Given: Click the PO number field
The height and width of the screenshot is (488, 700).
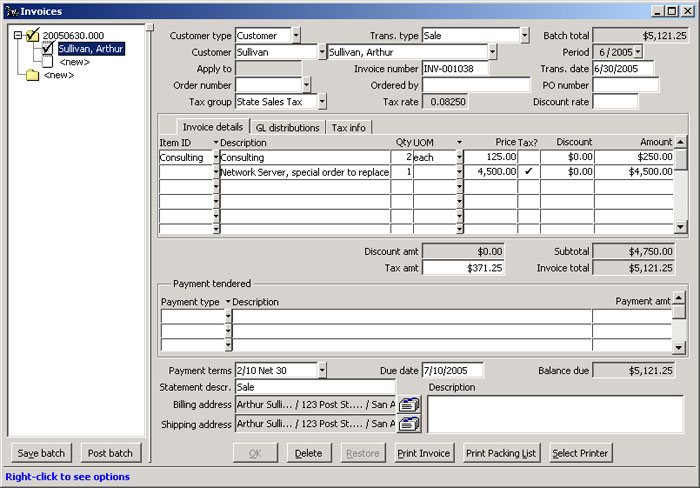Looking at the screenshot, I should [x=625, y=85].
